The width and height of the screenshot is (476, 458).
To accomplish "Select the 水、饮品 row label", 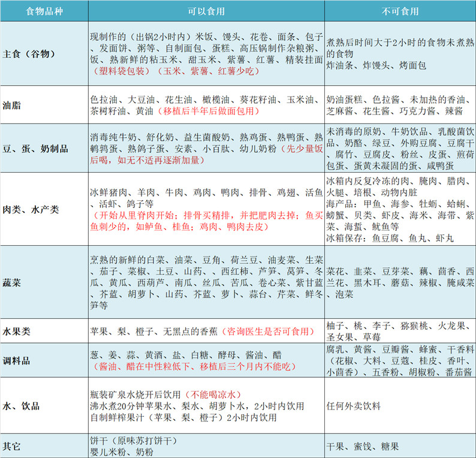I will point(21,406).
